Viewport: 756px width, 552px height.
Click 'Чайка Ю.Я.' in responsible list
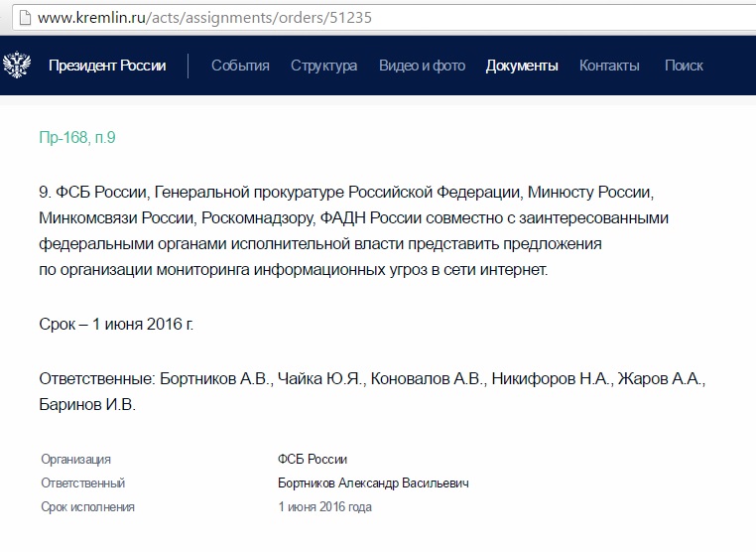[322, 379]
